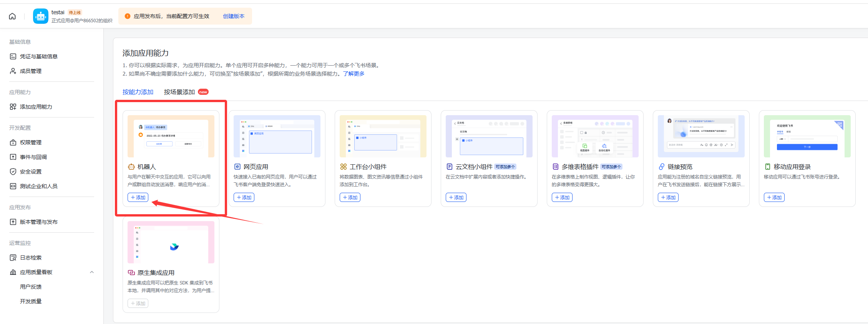Click the 创建版本 link

[x=234, y=16]
